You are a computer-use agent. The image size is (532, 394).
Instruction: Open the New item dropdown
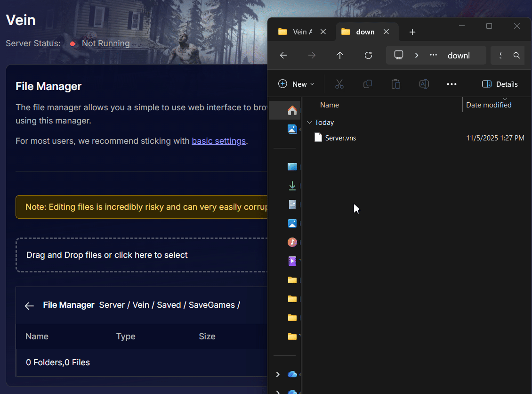(296, 84)
